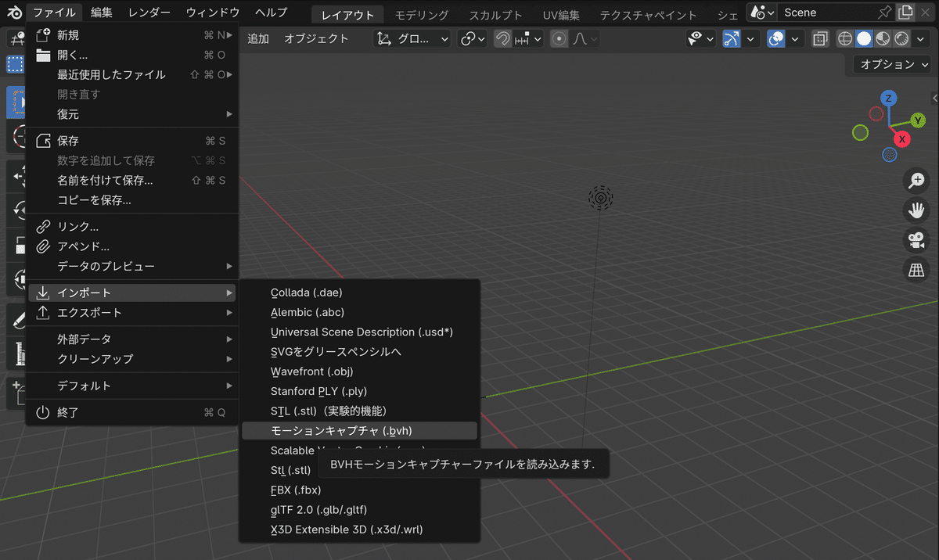This screenshot has height=560, width=939.
Task: Open the ヘルプ menu
Action: tap(271, 13)
